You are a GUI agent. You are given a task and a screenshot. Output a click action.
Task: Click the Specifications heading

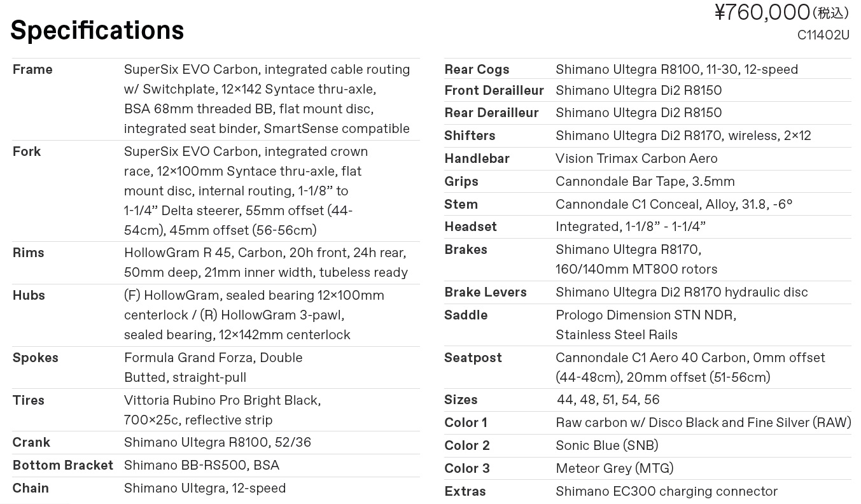tap(97, 31)
